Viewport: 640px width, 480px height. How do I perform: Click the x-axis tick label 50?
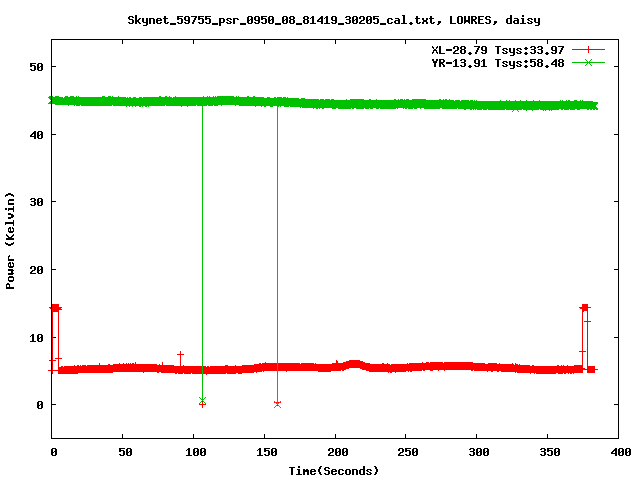click(x=125, y=452)
